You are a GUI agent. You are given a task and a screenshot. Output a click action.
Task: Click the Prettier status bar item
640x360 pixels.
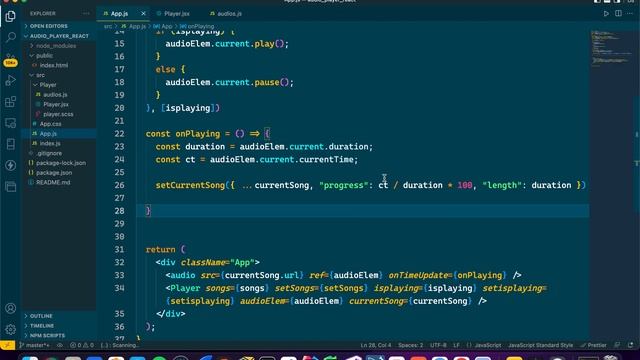click(x=593, y=345)
